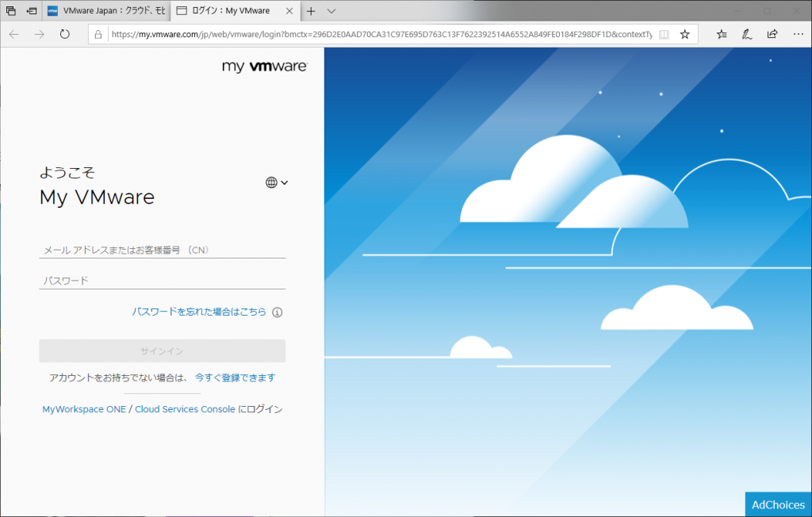Click the パスワード input field

[x=162, y=281]
